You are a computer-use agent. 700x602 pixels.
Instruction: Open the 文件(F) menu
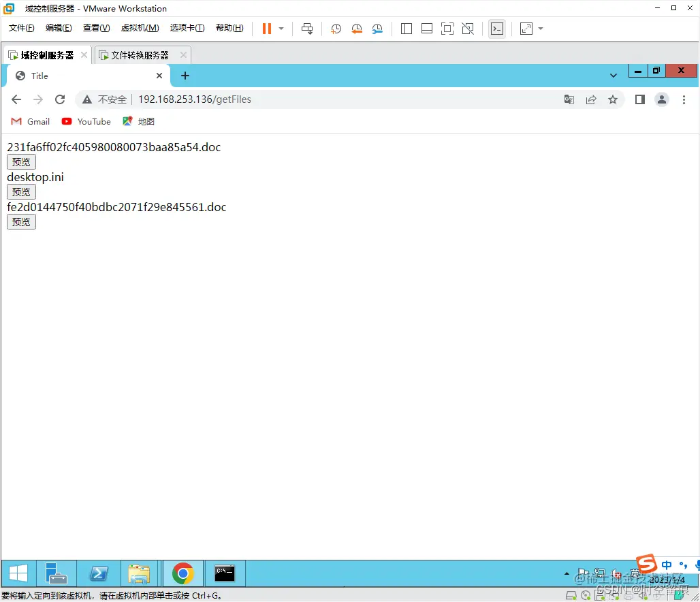[21, 28]
